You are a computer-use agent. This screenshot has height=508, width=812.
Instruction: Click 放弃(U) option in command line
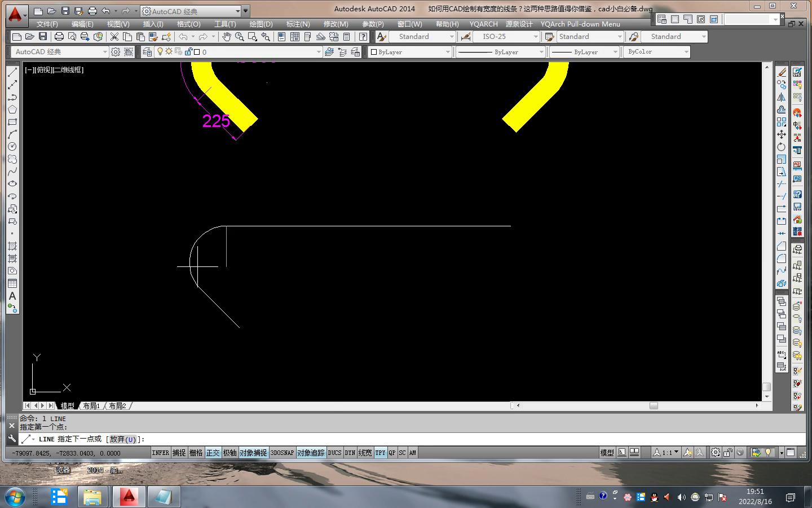coord(123,439)
